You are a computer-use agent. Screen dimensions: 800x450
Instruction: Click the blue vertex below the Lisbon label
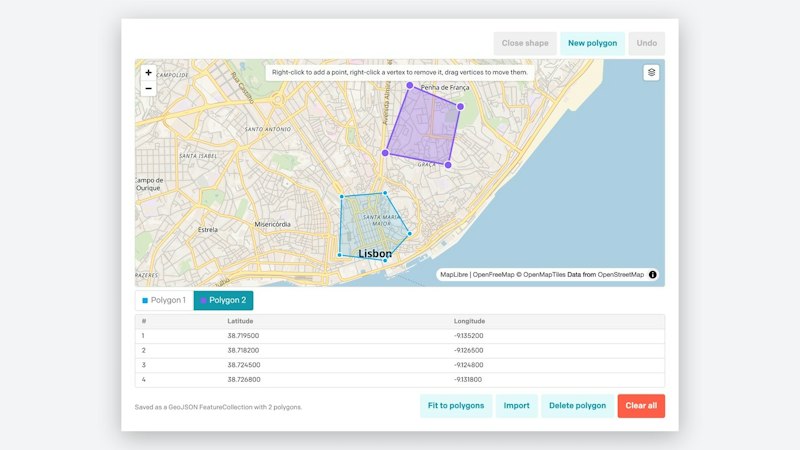[x=385, y=260]
